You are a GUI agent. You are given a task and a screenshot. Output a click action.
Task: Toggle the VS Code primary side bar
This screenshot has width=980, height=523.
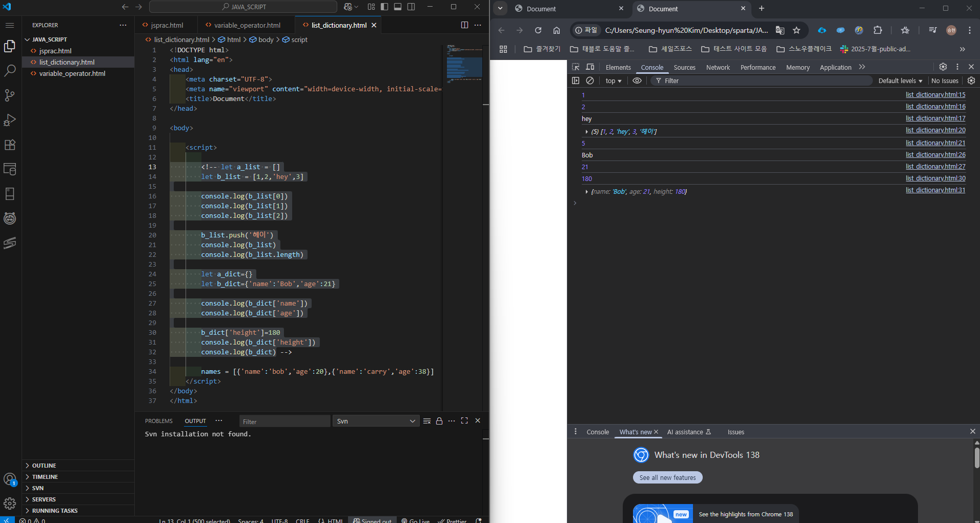[384, 7]
